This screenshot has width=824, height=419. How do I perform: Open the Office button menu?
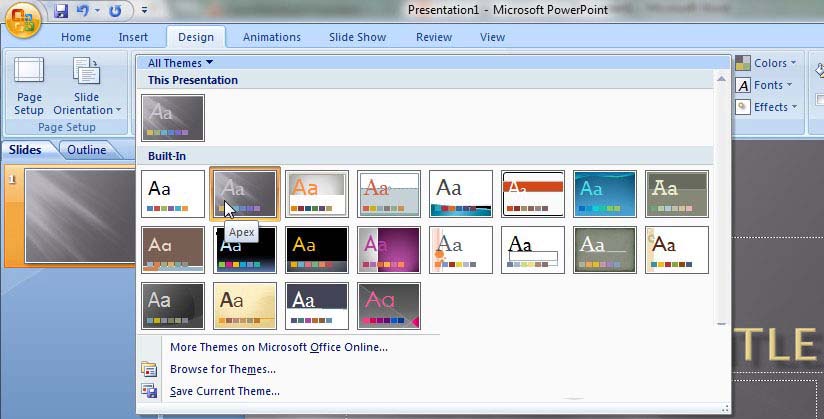coord(23,19)
